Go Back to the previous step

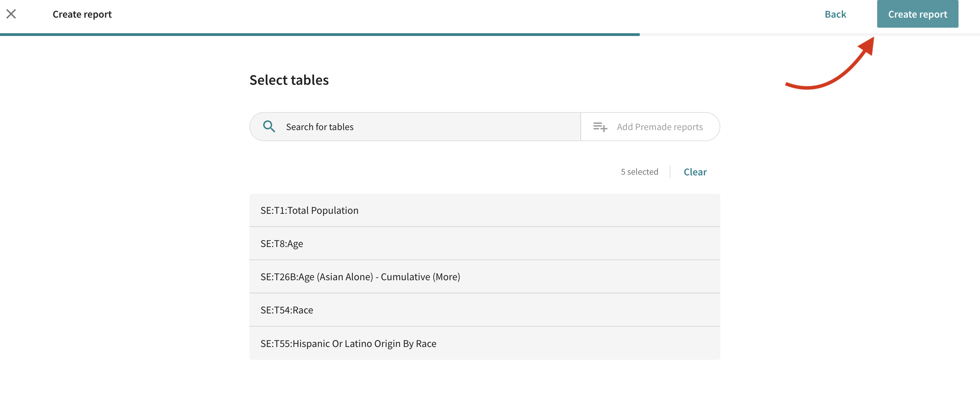click(x=835, y=14)
